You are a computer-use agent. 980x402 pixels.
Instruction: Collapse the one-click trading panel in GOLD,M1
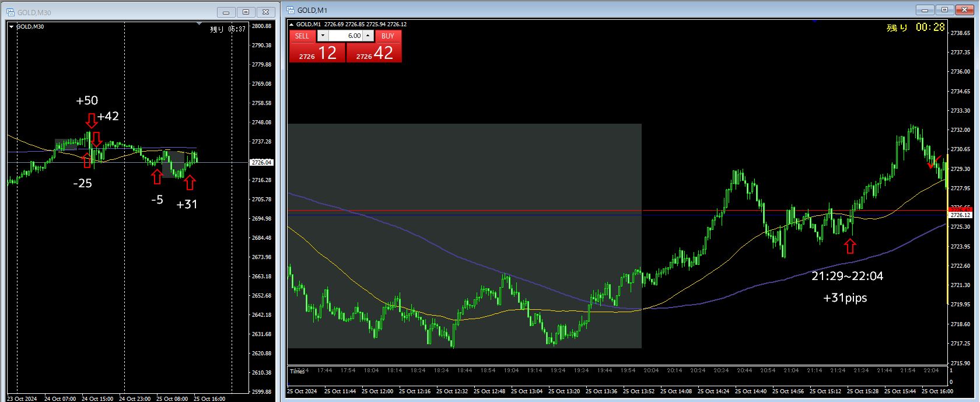[x=292, y=25]
